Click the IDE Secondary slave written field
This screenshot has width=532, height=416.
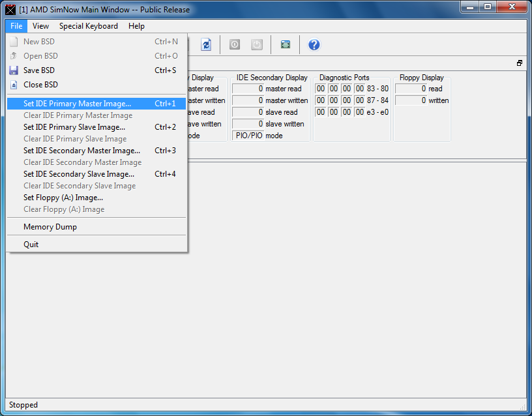(248, 124)
